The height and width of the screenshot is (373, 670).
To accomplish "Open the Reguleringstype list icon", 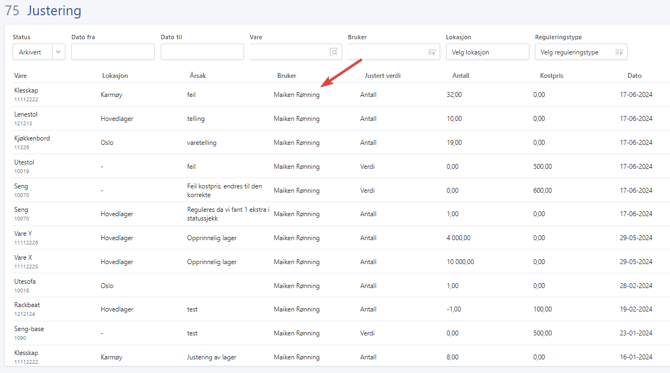I will pyautogui.click(x=619, y=52).
